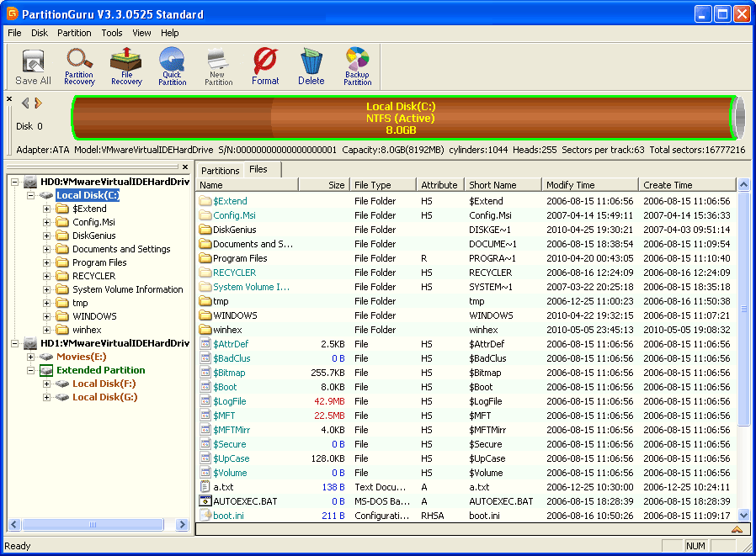
Task: Sort by the Size column header
Action: coord(324,185)
